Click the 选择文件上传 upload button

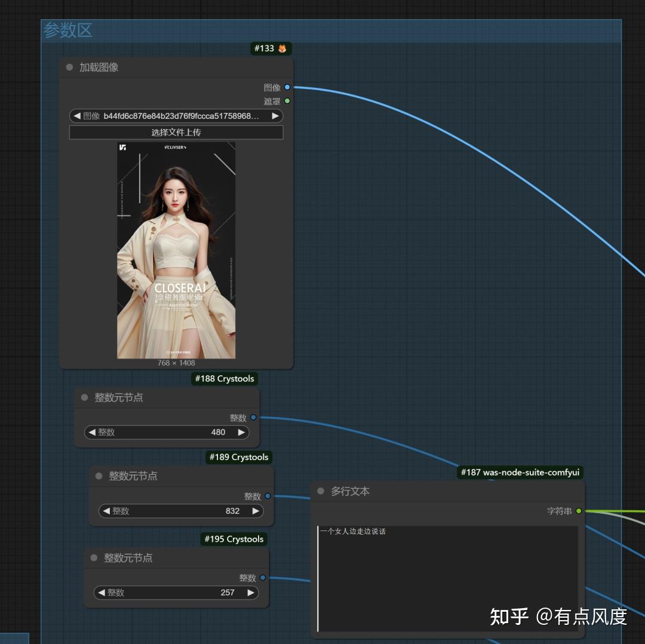[176, 132]
